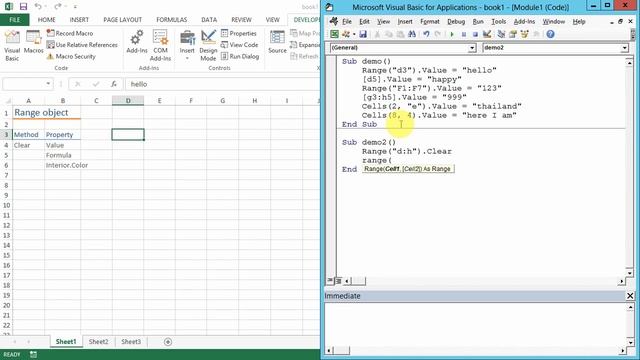The image size is (640, 360).
Task: Open the FILE backstage tab
Action: coord(15,20)
